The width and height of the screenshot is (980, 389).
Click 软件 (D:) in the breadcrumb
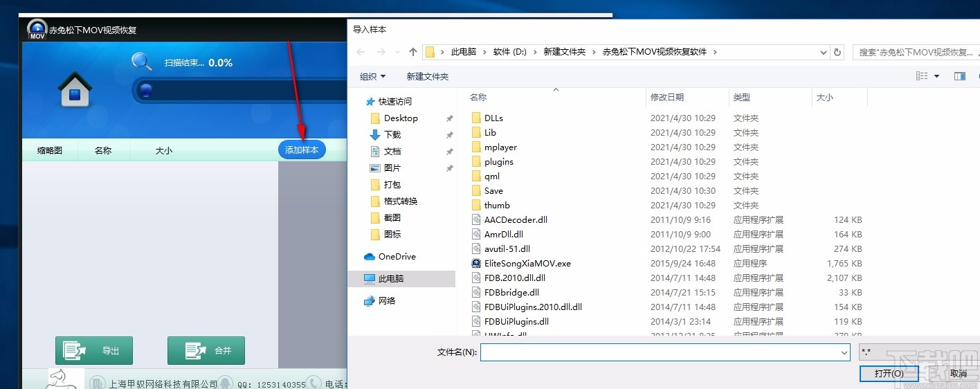click(x=510, y=52)
